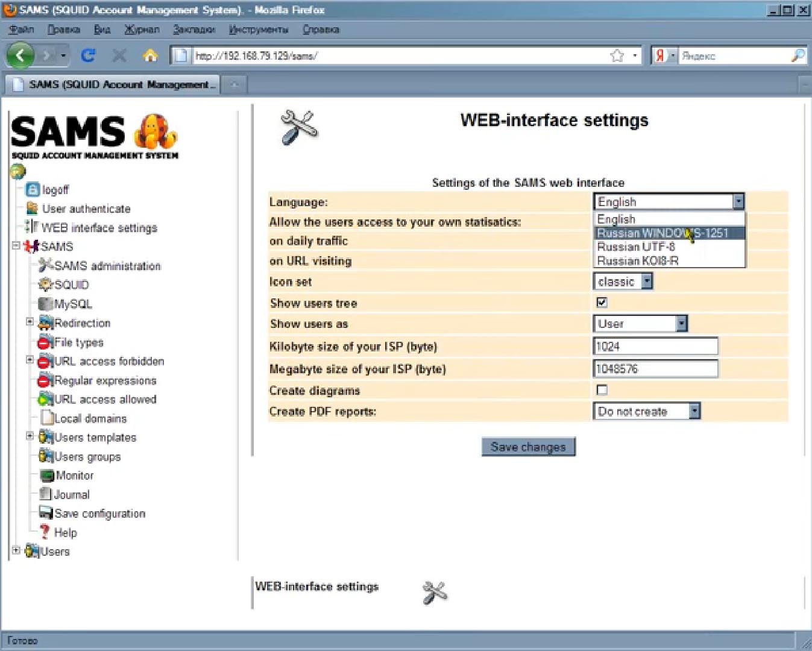Click the Journal book icon

45,494
